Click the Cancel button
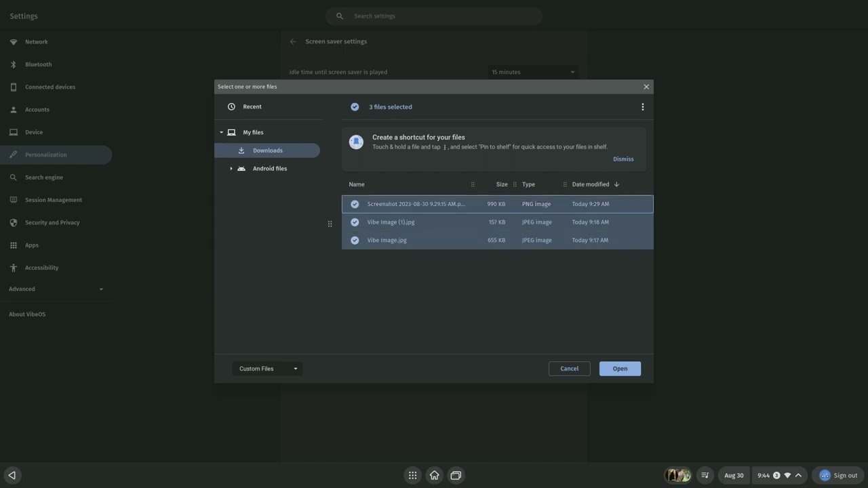The width and height of the screenshot is (868, 488). click(569, 369)
